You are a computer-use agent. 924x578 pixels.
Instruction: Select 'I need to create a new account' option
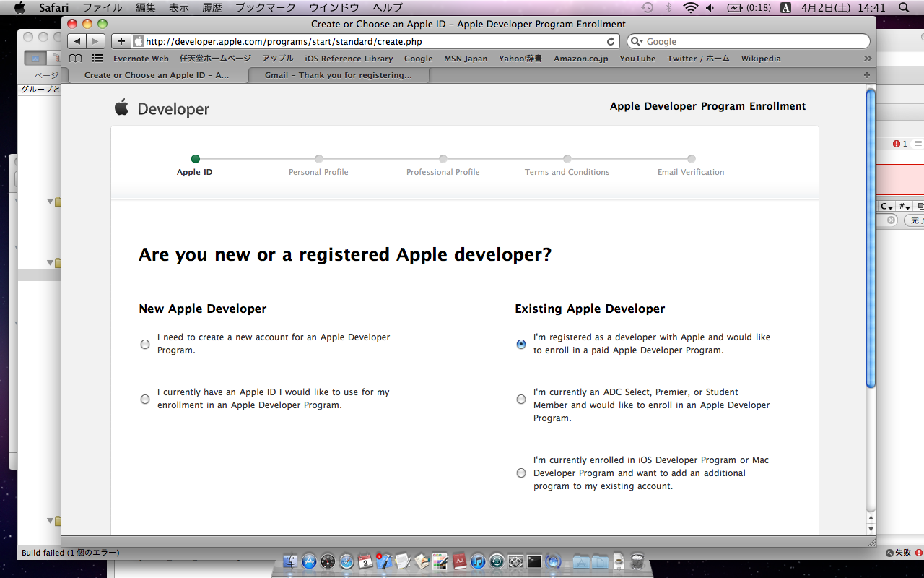tap(145, 345)
